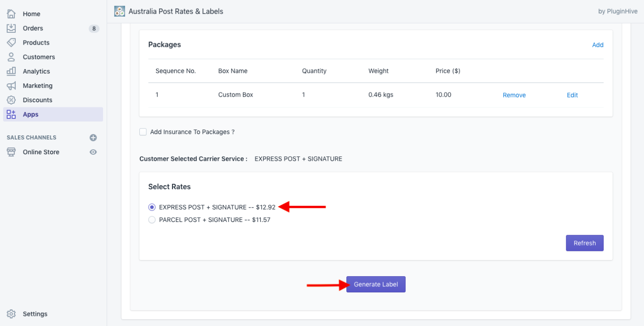
Task: Click the Products tag icon
Action: coord(11,42)
